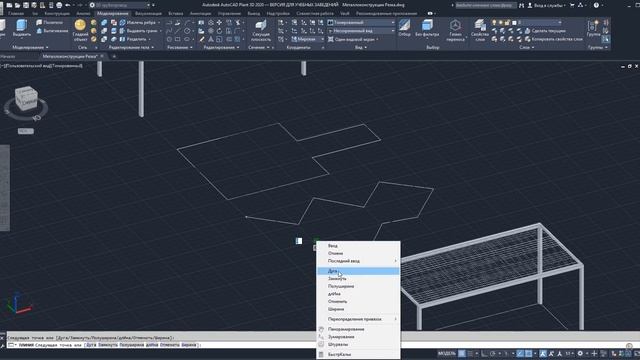The height and width of the screenshot is (360, 640).
Task: Toggle grid display in status bar
Action: 462,353
